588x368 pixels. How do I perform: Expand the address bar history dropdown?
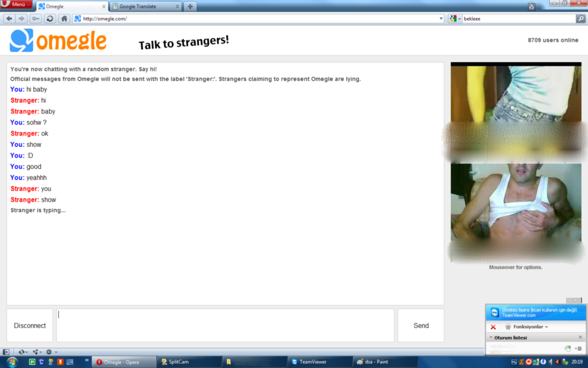point(441,18)
